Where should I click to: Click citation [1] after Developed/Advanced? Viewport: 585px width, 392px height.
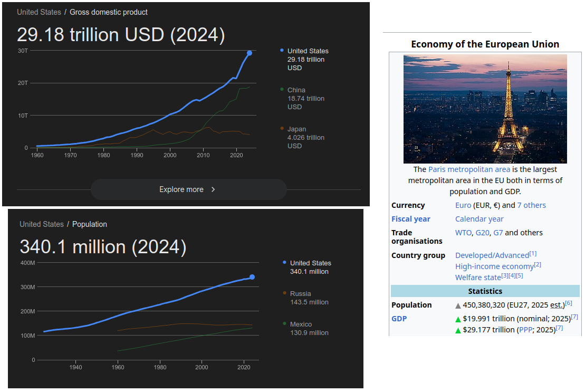click(533, 254)
